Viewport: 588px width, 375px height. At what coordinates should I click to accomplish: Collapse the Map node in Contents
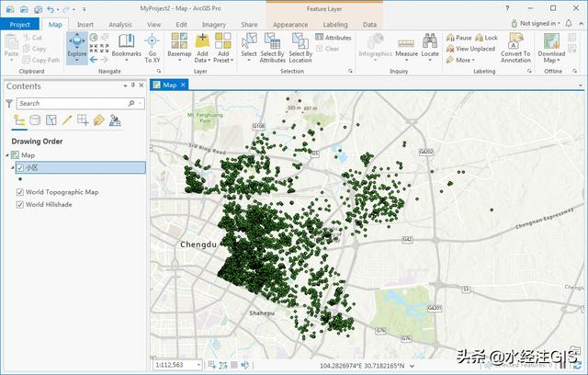[x=7, y=155]
